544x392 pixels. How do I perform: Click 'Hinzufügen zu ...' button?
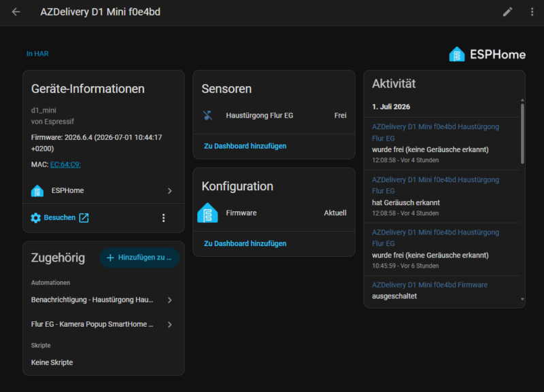pyautogui.click(x=140, y=257)
